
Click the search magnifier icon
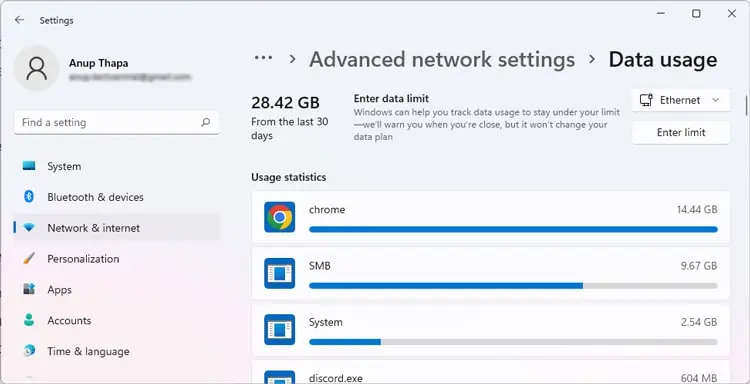coord(206,122)
